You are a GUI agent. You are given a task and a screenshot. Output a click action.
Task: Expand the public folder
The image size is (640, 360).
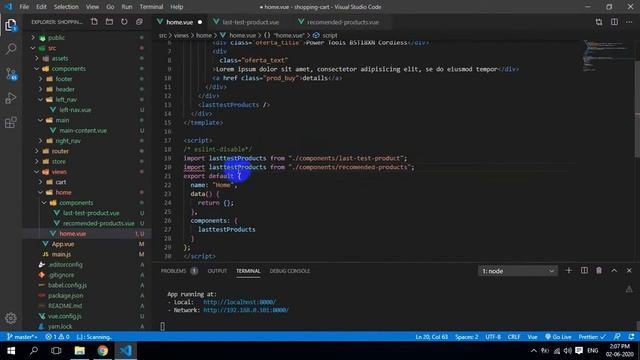click(x=56, y=38)
